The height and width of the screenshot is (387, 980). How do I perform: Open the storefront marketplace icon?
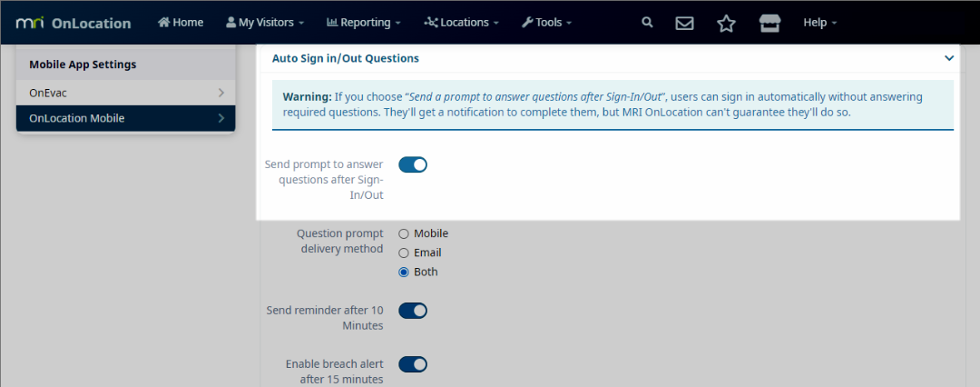(769, 23)
